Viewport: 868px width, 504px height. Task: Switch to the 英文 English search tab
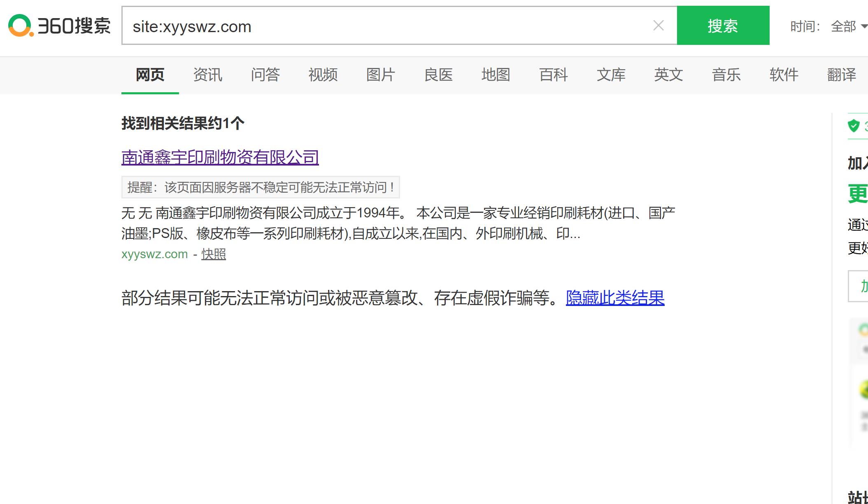tap(668, 75)
